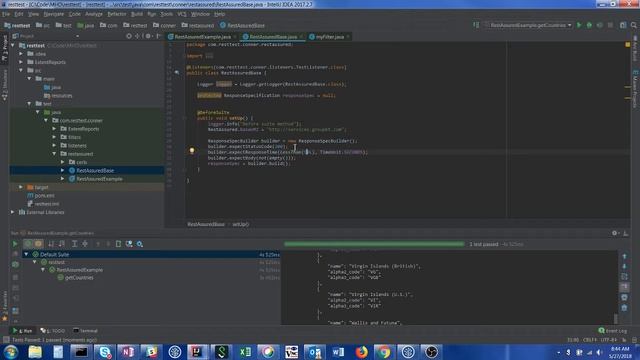Screen dimensions: 640x360
Task: Open Run tool window settings gear
Action: coord(615,233)
